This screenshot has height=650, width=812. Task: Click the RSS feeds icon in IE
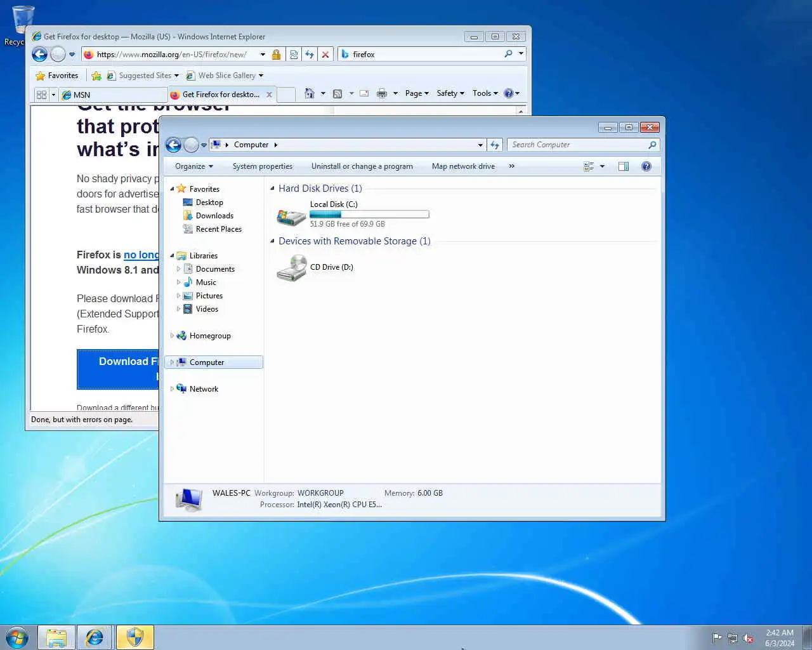pyautogui.click(x=337, y=93)
